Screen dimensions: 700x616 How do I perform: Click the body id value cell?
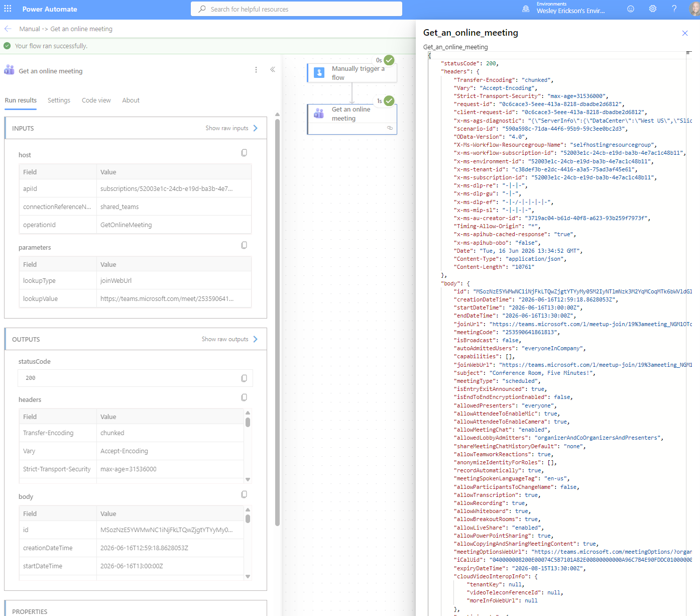point(170,530)
